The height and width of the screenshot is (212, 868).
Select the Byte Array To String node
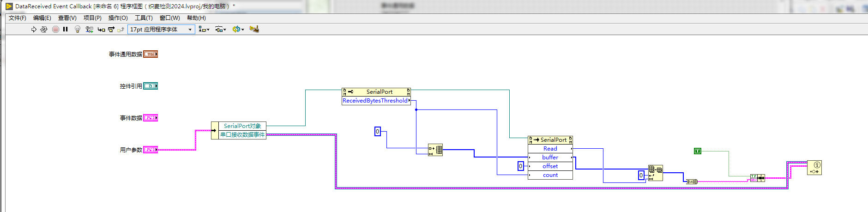coord(692,182)
